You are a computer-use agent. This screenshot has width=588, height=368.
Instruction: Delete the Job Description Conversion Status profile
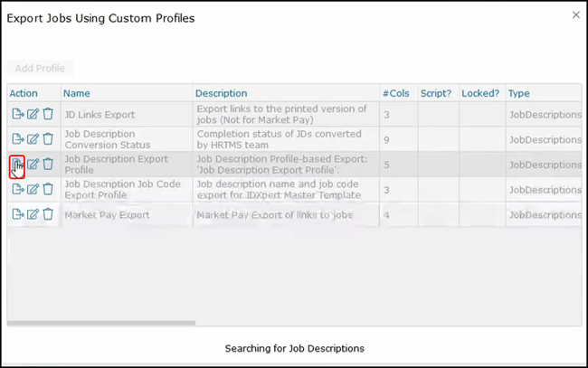(x=48, y=138)
